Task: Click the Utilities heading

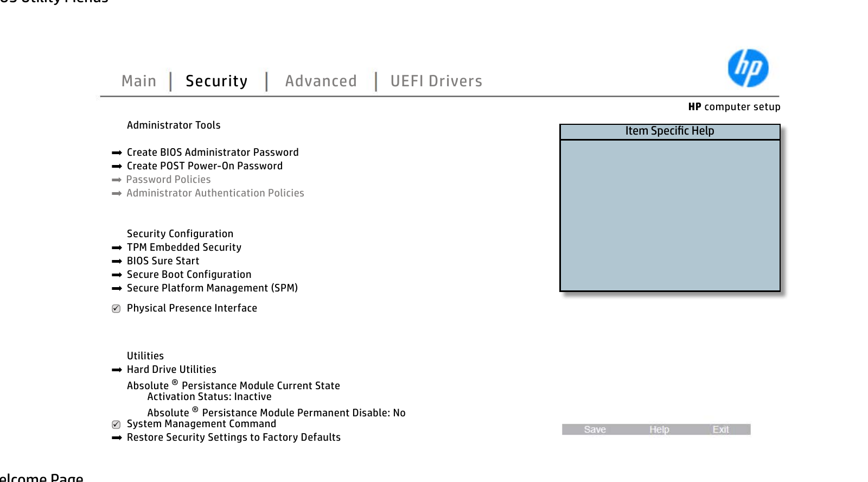Action: (x=145, y=356)
